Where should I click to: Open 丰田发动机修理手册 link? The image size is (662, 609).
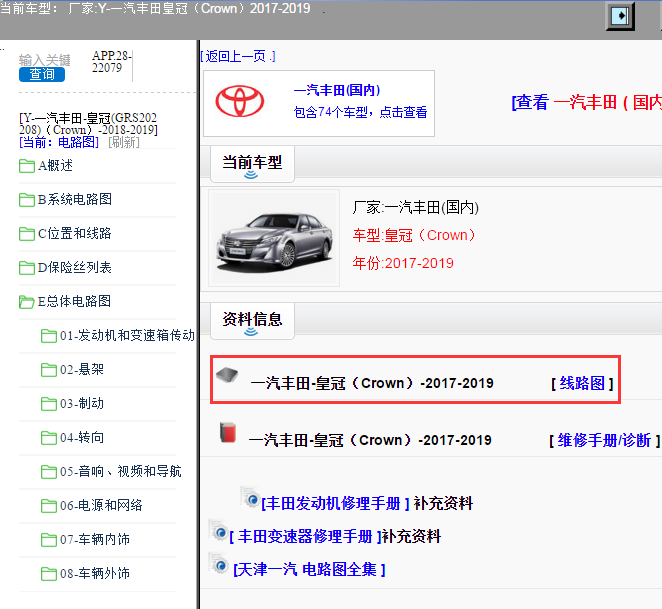click(x=335, y=503)
